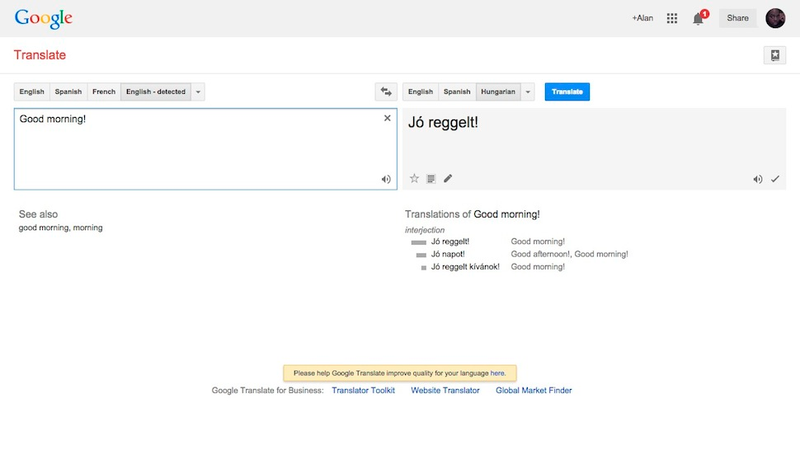Click the blue Translate button
800x450 pixels.
pos(567,92)
